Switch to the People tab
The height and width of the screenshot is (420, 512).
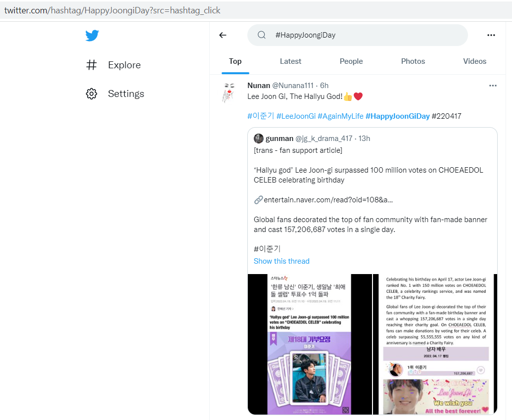coord(351,61)
